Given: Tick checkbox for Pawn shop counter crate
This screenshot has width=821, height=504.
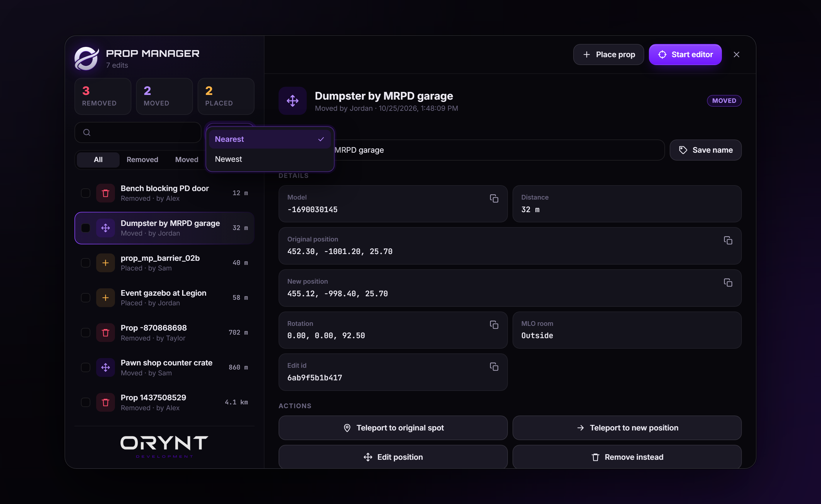Looking at the screenshot, I should tap(86, 367).
